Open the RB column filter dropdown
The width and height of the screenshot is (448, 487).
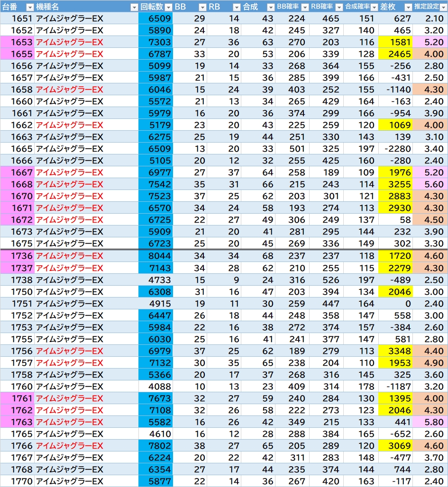tap(237, 7)
